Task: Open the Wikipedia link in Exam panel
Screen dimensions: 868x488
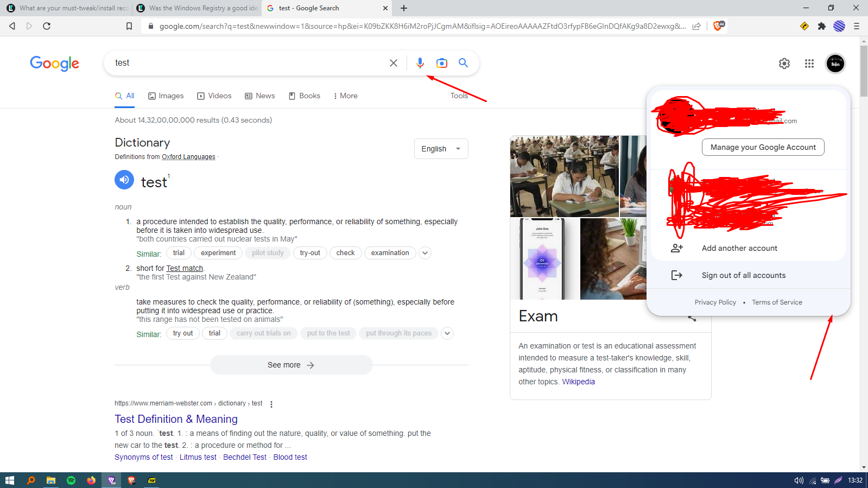Action: tap(578, 382)
